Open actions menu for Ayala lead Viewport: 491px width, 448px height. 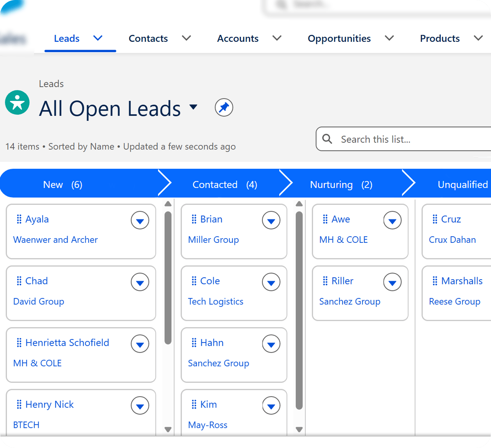click(x=140, y=221)
